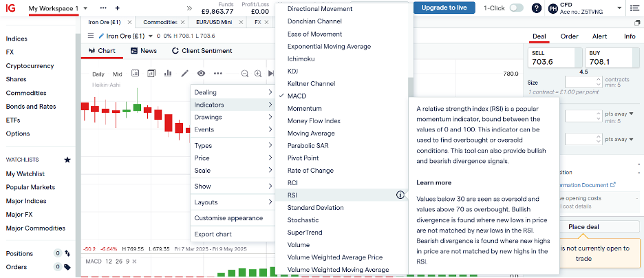This screenshot has height=278, width=644.
Task: Open indicators bar-chart icon in toolbar
Action: 168,73
